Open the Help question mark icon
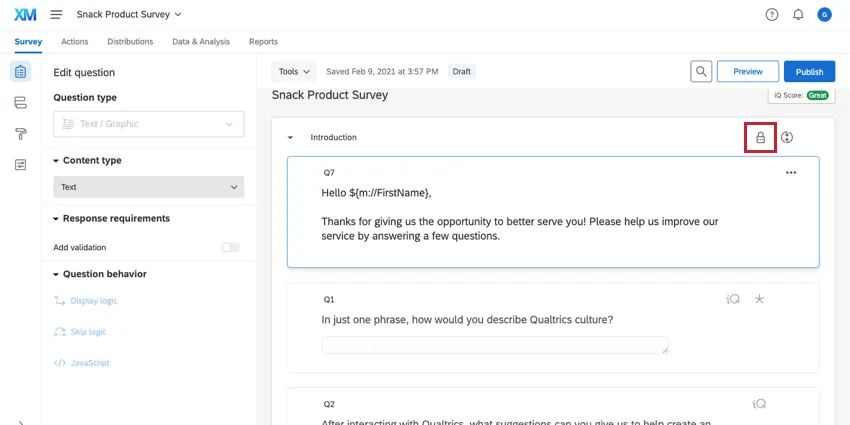The width and height of the screenshot is (850, 425). click(x=772, y=15)
